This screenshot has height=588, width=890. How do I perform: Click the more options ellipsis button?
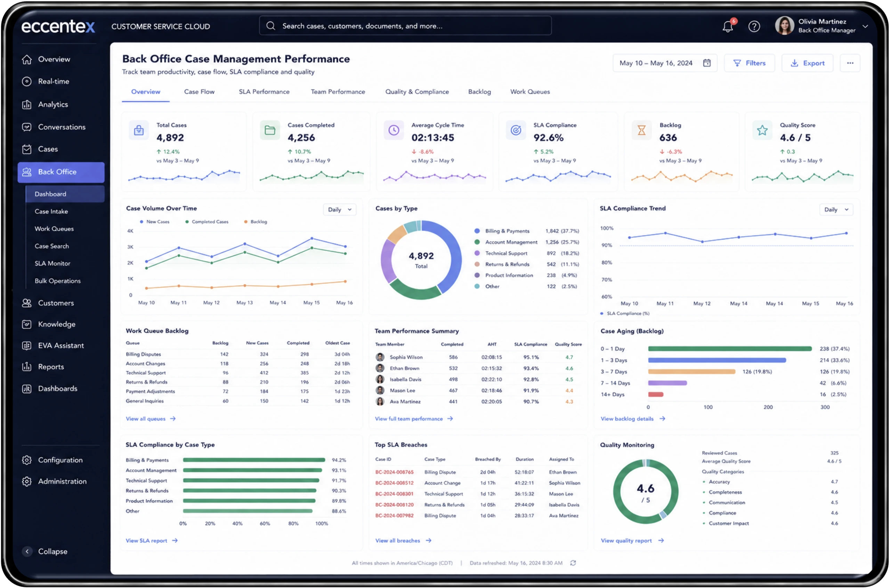tap(850, 63)
